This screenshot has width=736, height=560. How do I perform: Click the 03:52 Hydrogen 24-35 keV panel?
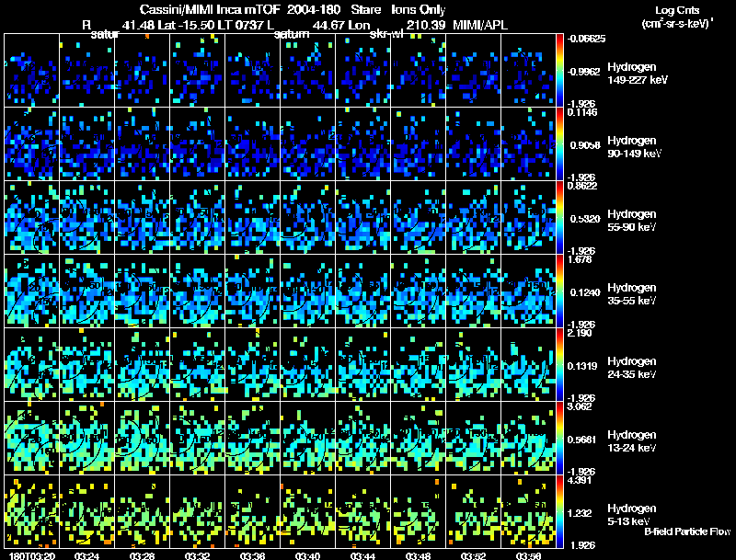point(473,364)
